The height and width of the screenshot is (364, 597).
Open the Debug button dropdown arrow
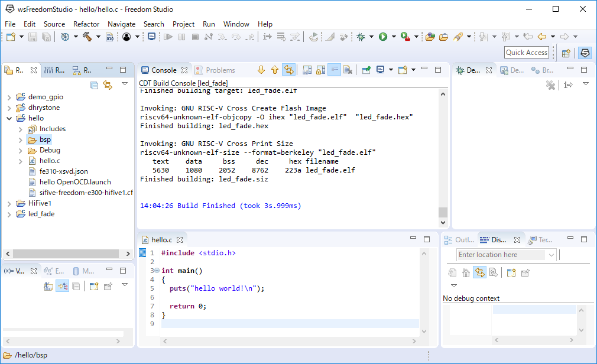[371, 37]
